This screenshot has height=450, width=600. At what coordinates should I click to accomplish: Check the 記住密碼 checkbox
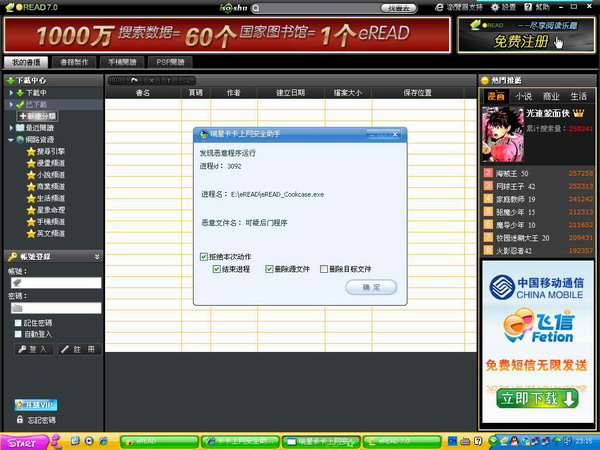point(18,323)
